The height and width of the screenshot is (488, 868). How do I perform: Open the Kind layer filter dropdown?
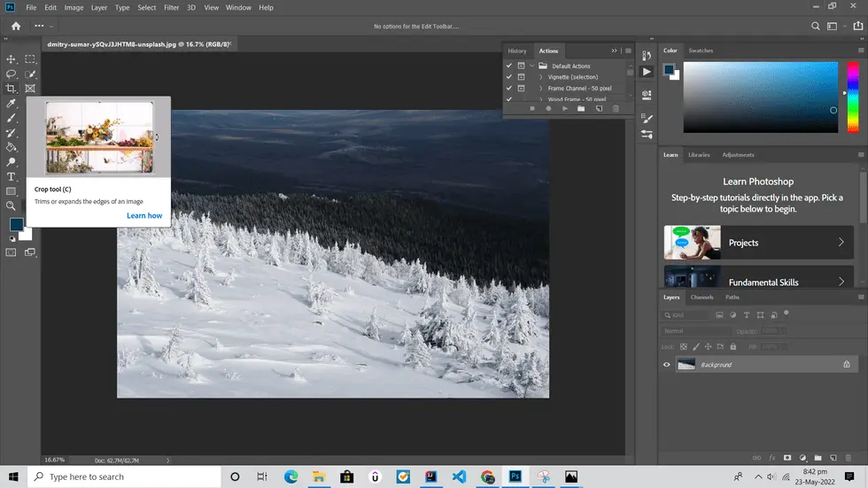tap(686, 314)
